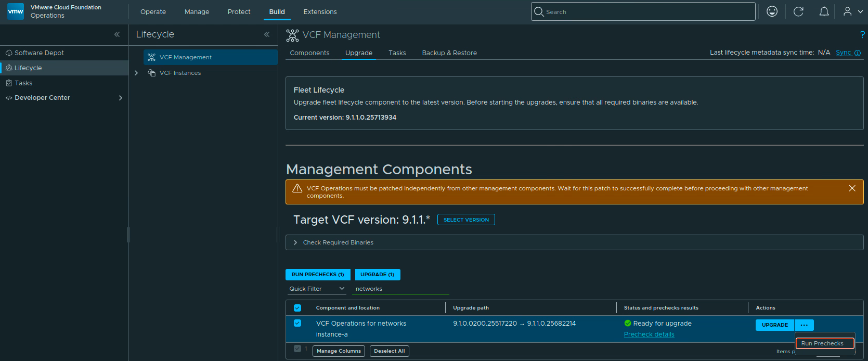Viewport: 868px width, 361px height.
Task: Open the Operate menu
Action: click(x=153, y=11)
